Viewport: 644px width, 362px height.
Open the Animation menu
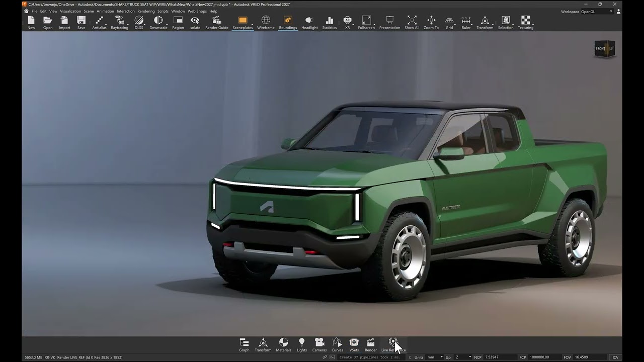pyautogui.click(x=105, y=11)
